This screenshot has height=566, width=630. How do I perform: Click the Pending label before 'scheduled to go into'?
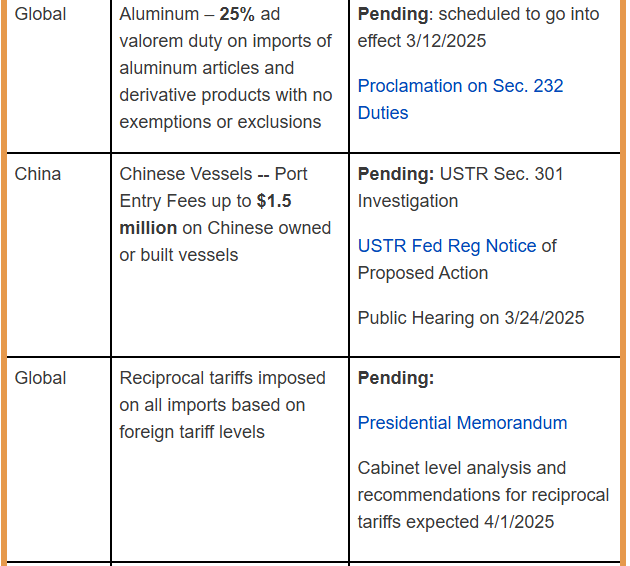click(x=393, y=14)
